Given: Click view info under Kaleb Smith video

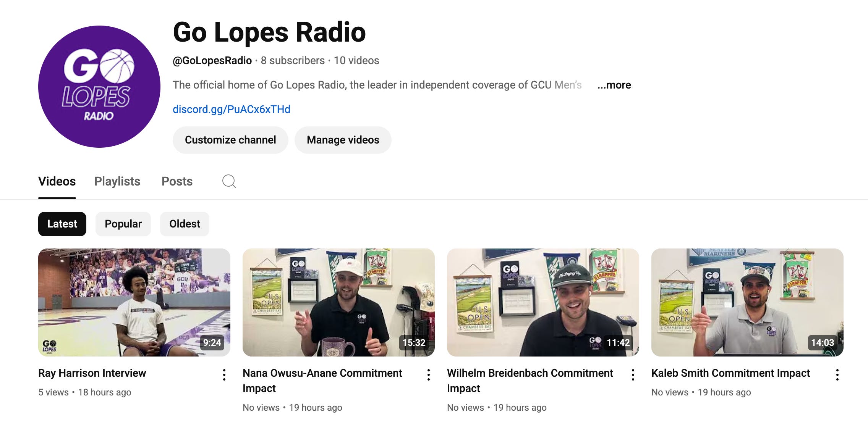Looking at the screenshot, I should coord(701,392).
